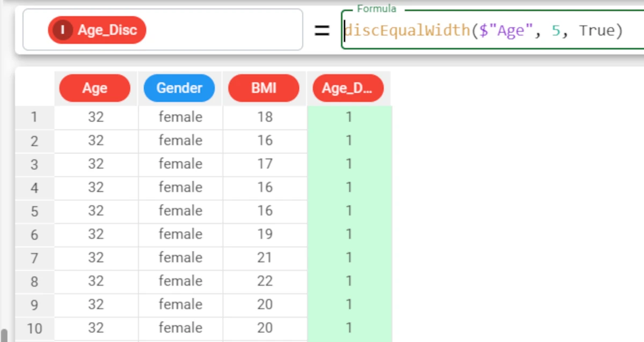The width and height of the screenshot is (644, 342).
Task: Click into the Formula input field
Action: (x=493, y=30)
